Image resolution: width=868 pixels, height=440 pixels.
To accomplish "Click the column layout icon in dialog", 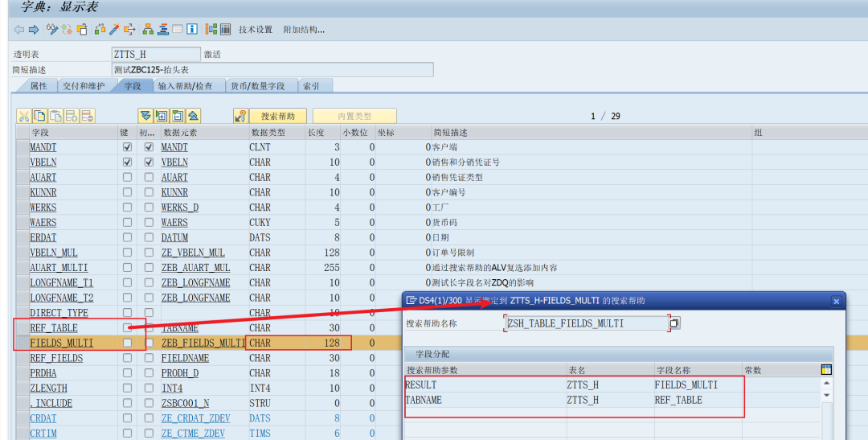I will coord(826,370).
